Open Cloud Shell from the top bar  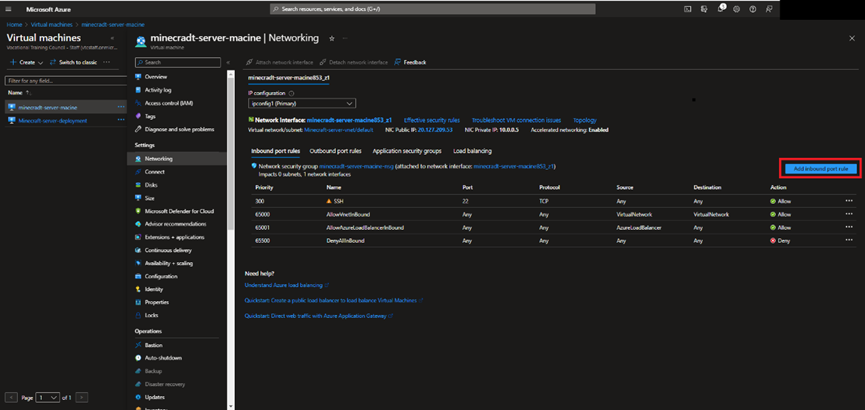coord(688,9)
